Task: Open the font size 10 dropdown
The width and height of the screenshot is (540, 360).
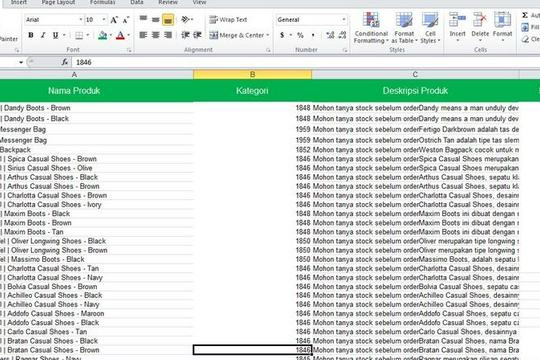Action: tap(104, 20)
